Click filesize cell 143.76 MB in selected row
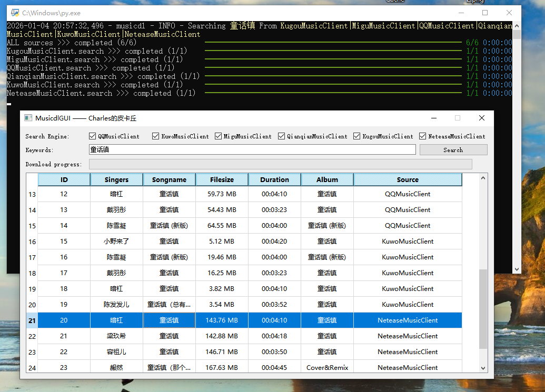Image resolution: width=545 pixels, height=392 pixels. click(222, 320)
